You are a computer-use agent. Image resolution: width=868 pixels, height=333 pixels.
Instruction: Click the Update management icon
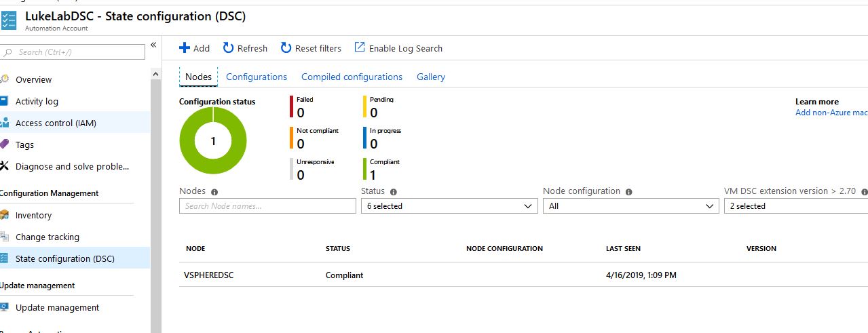[x=5, y=307]
